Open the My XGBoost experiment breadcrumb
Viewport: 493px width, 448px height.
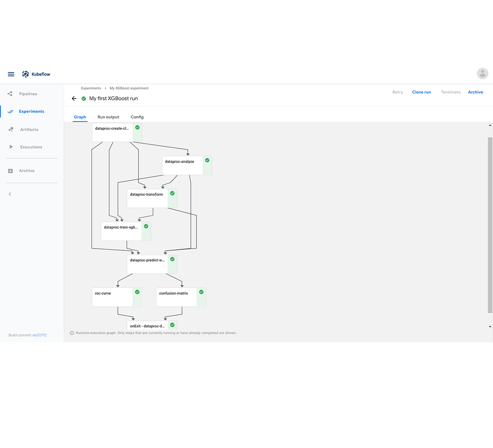tap(129, 88)
